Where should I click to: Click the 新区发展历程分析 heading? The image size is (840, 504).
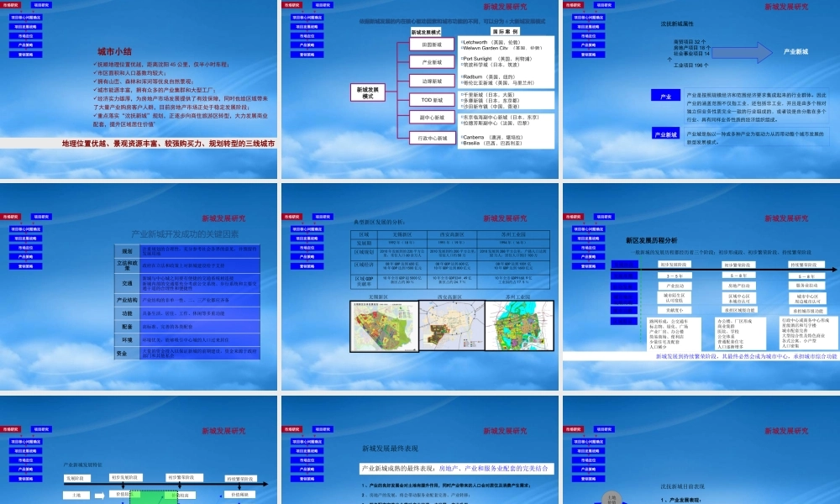pos(652,240)
